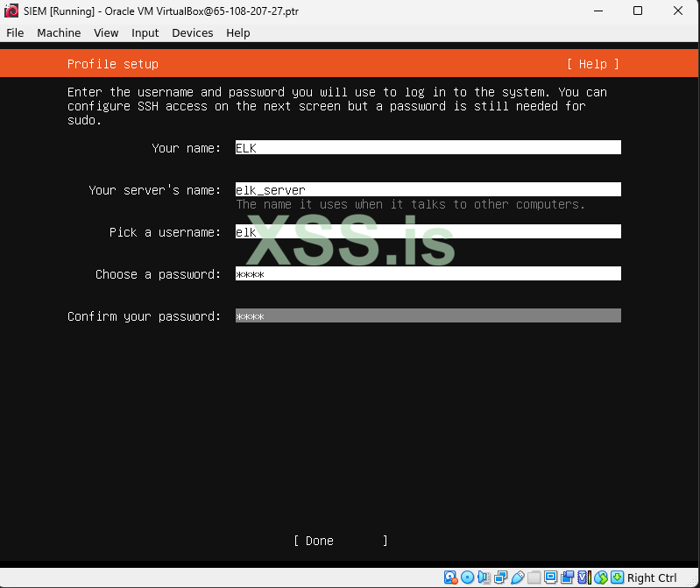
Task: Click the hard disk activity status icon
Action: coord(450,577)
